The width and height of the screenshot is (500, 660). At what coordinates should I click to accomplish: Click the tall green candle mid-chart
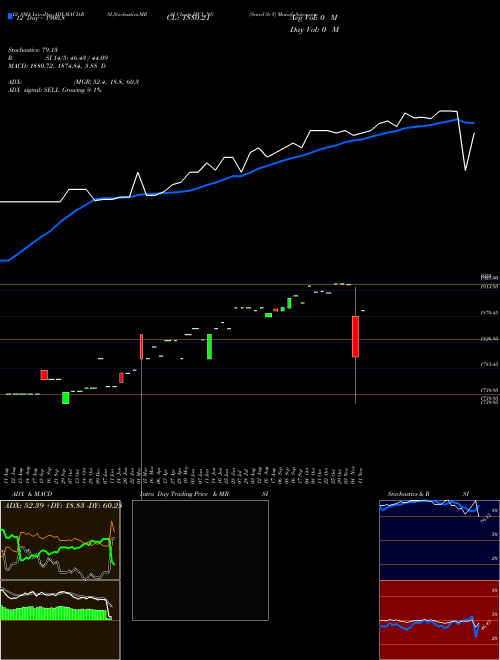(x=209, y=346)
